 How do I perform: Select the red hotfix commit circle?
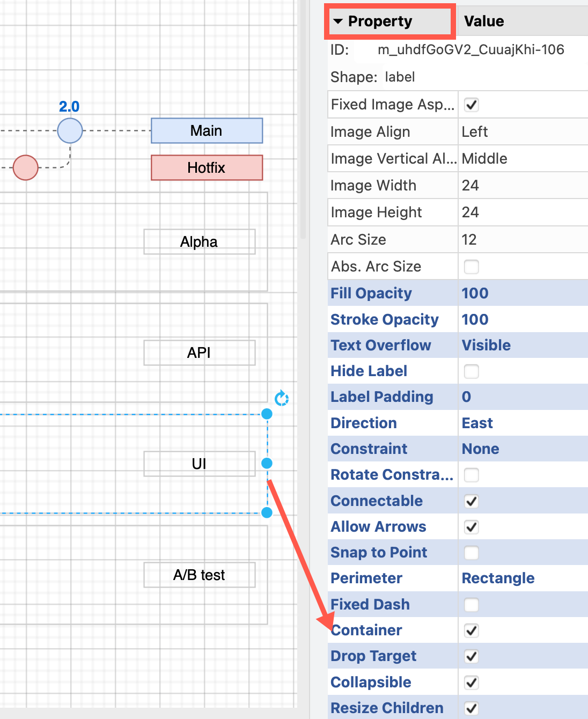pos(25,167)
